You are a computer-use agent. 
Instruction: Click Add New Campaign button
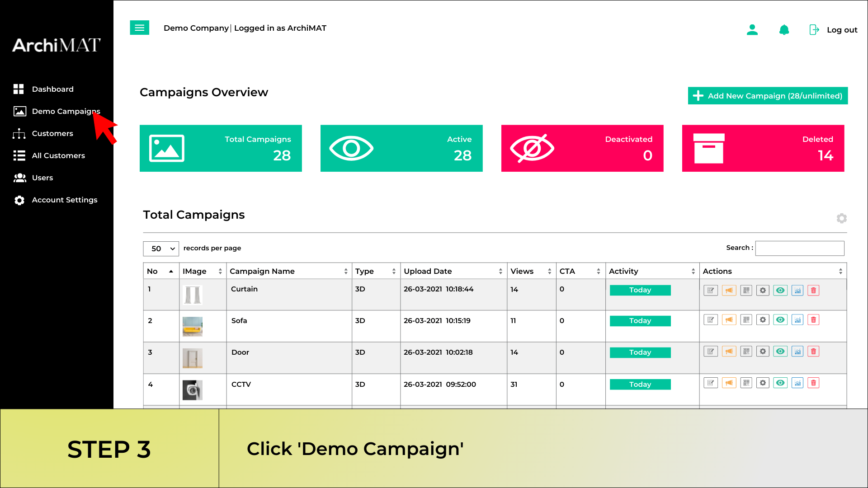click(x=767, y=96)
